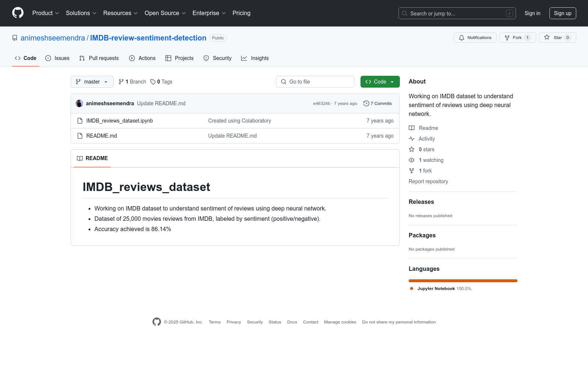Viewport: 588px width, 368px height.
Task: Select the README tab above the readme content
Action: pyautogui.click(x=92, y=158)
